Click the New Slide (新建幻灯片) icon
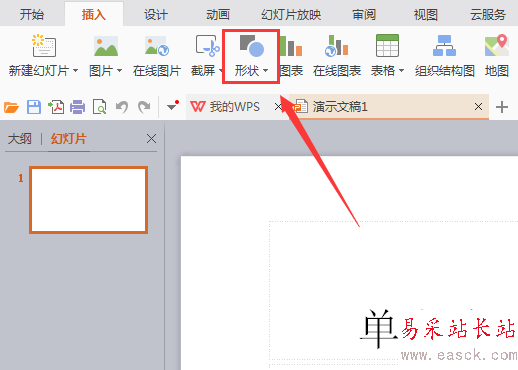The image size is (518, 370). pos(44,45)
